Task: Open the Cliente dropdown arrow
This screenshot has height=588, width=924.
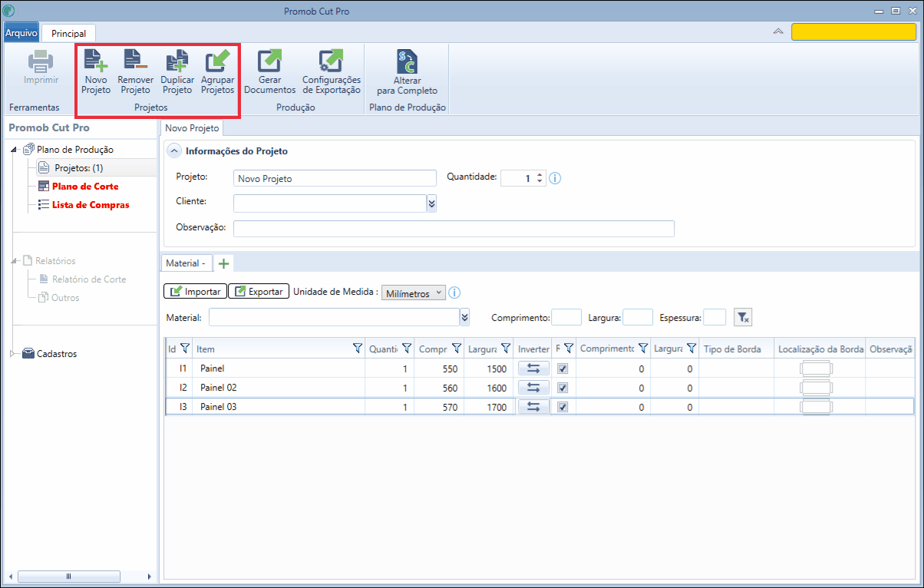Action: pos(431,203)
